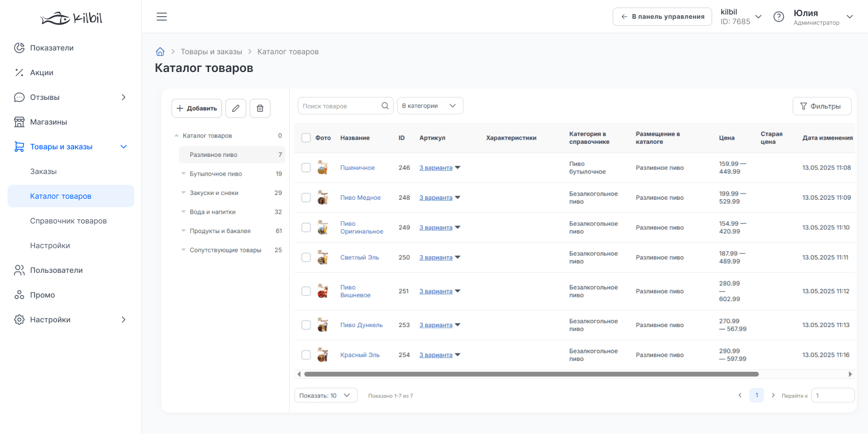
Task: Expand 3 варианта for Пиво Медное
Action: (440, 198)
